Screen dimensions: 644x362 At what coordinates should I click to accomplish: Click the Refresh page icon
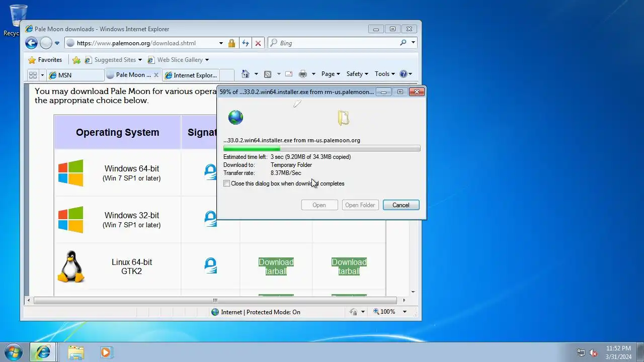click(246, 43)
